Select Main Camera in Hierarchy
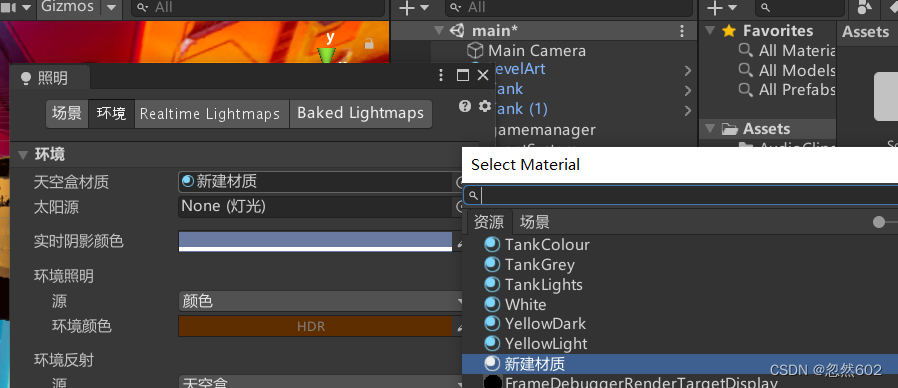The width and height of the screenshot is (898, 388). [537, 50]
